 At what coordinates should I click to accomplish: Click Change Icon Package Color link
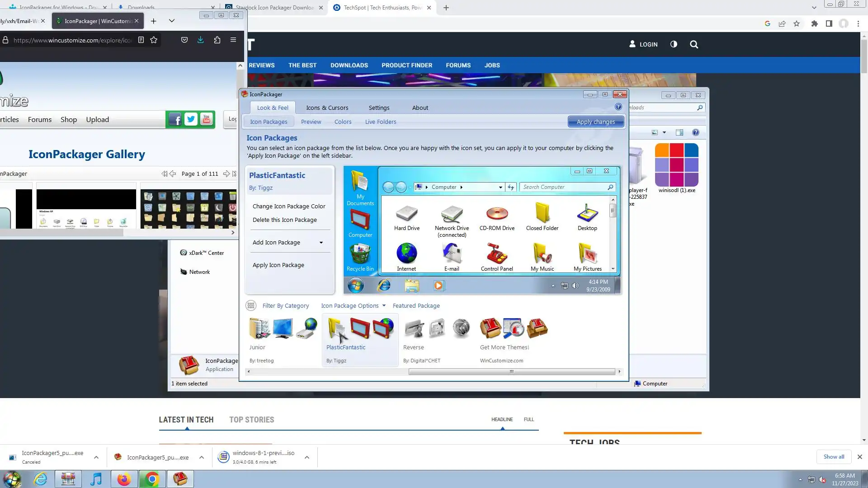[x=289, y=206]
